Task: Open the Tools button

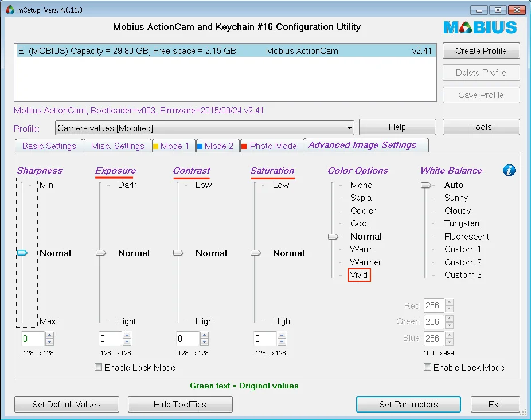Action: (481, 127)
